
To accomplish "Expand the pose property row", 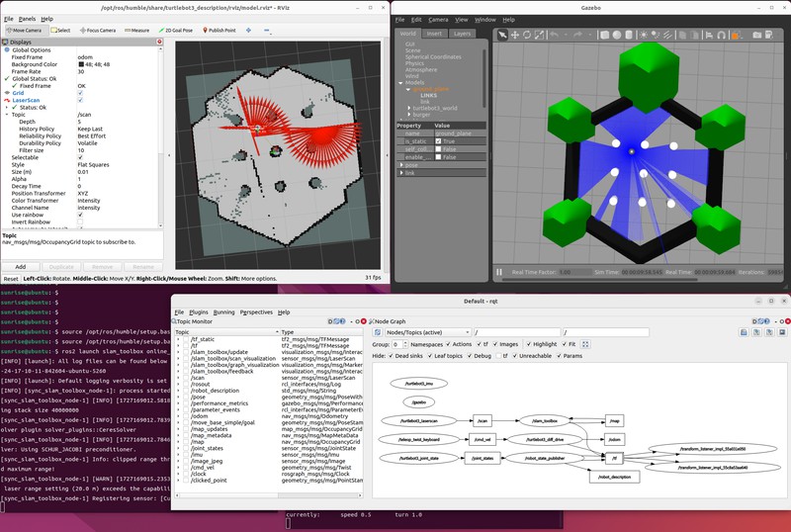I will coord(400,165).
